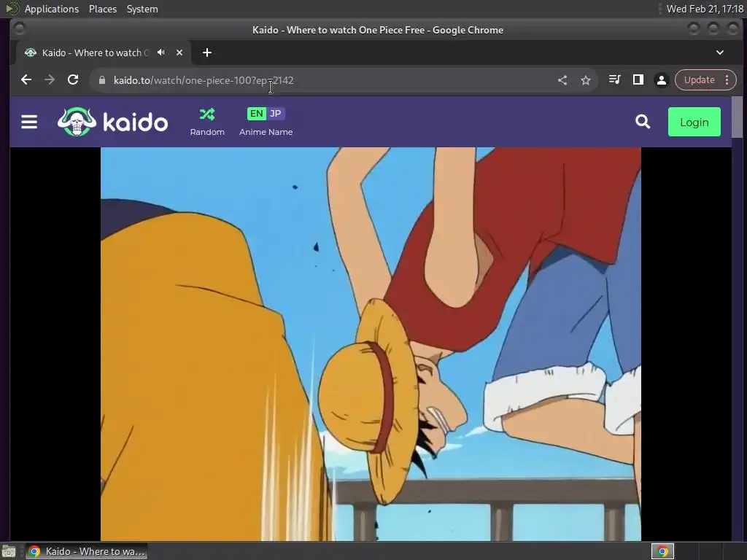Screen dimensions: 747x560
Task: Click the One Piece video player
Action: tap(371, 344)
